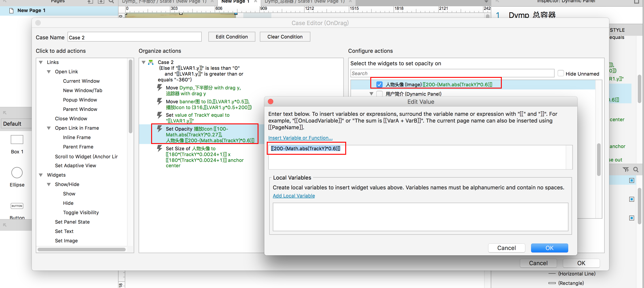Click the Edit Condition button
The image size is (644, 288).
pos(231,37)
